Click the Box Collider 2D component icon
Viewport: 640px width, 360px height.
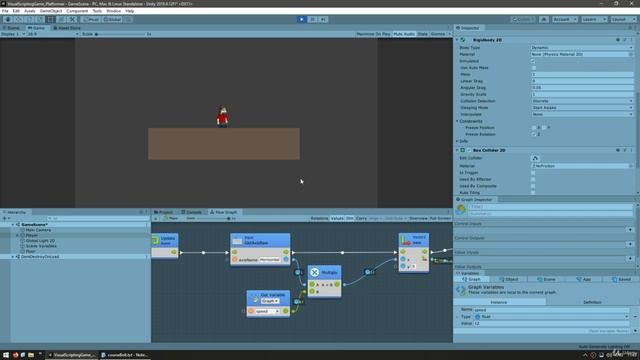463,150
